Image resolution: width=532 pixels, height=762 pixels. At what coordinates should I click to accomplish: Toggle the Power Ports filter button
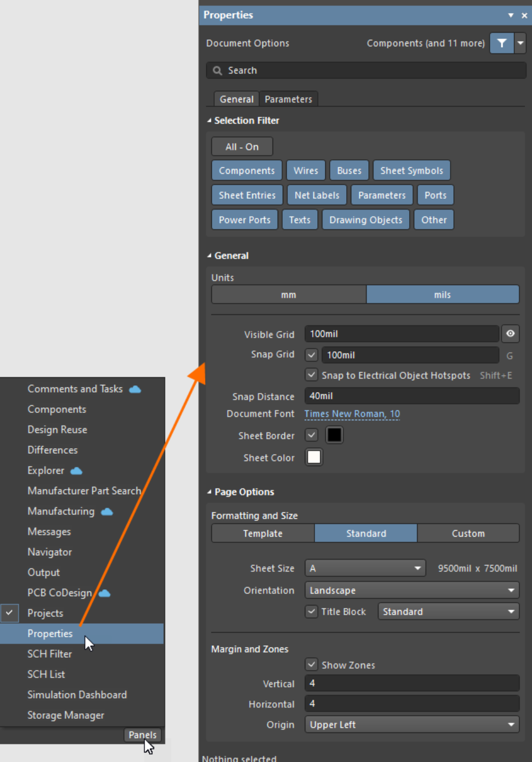pyautogui.click(x=245, y=220)
